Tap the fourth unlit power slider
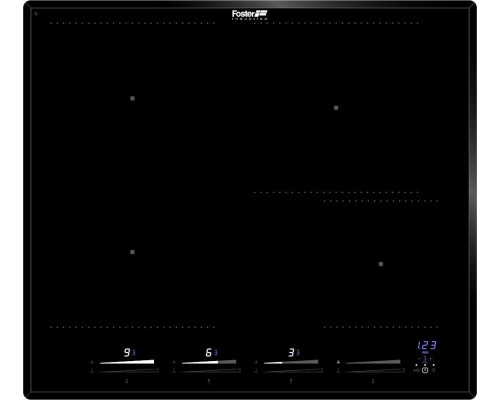 point(373,362)
